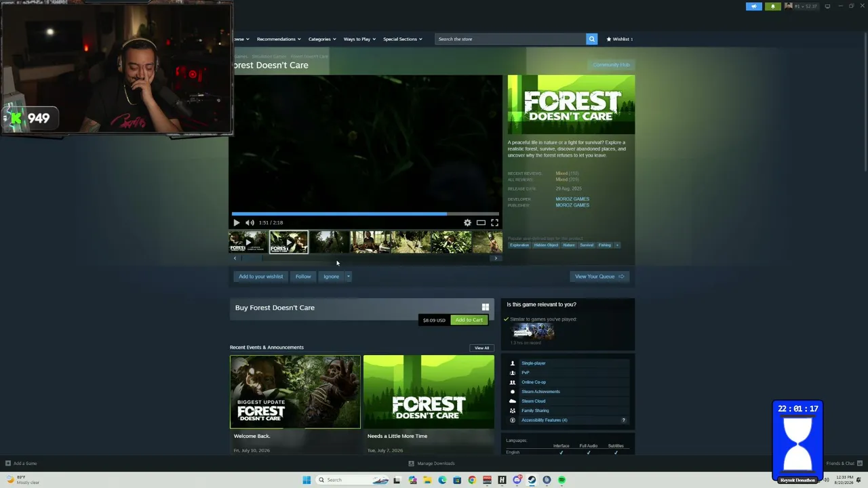Play the game trailer video
Image resolution: width=868 pixels, height=488 pixels.
tap(236, 222)
